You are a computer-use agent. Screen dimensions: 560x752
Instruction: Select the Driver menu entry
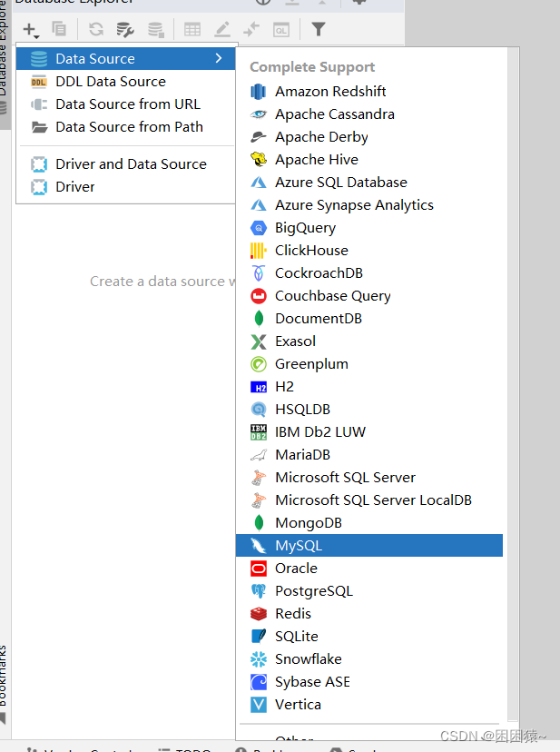125,186
